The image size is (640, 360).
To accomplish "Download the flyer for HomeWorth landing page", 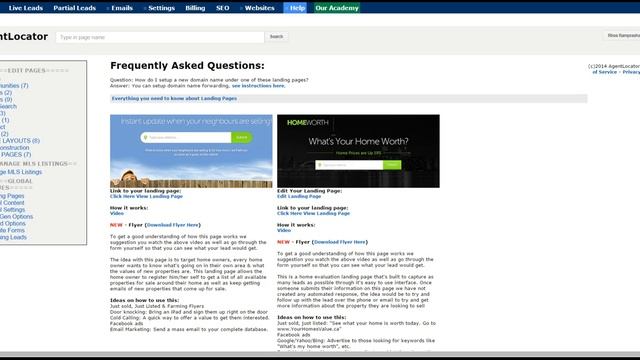I will click(340, 242).
